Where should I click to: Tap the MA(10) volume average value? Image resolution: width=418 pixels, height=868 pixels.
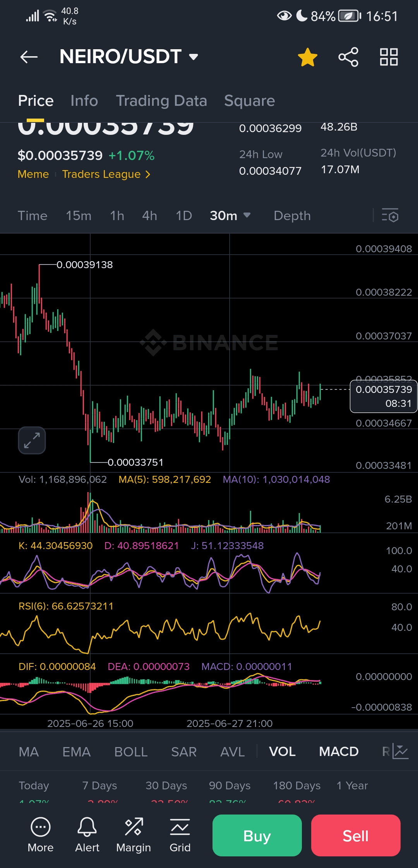click(x=276, y=479)
